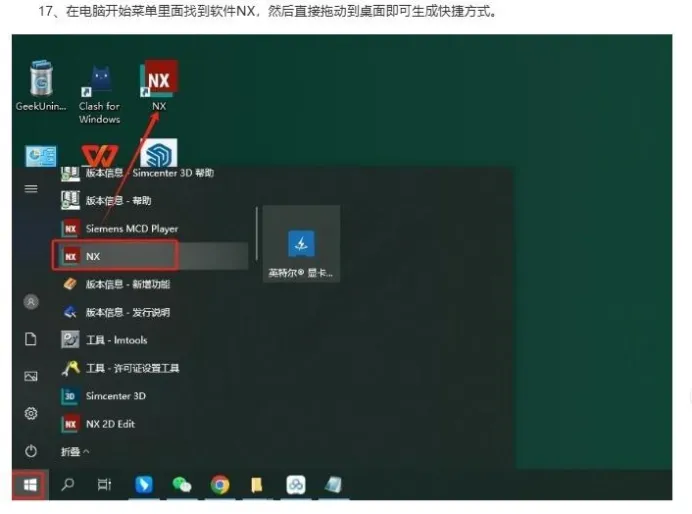
Task: Open the WPS Office desktop icon
Action: [100, 156]
